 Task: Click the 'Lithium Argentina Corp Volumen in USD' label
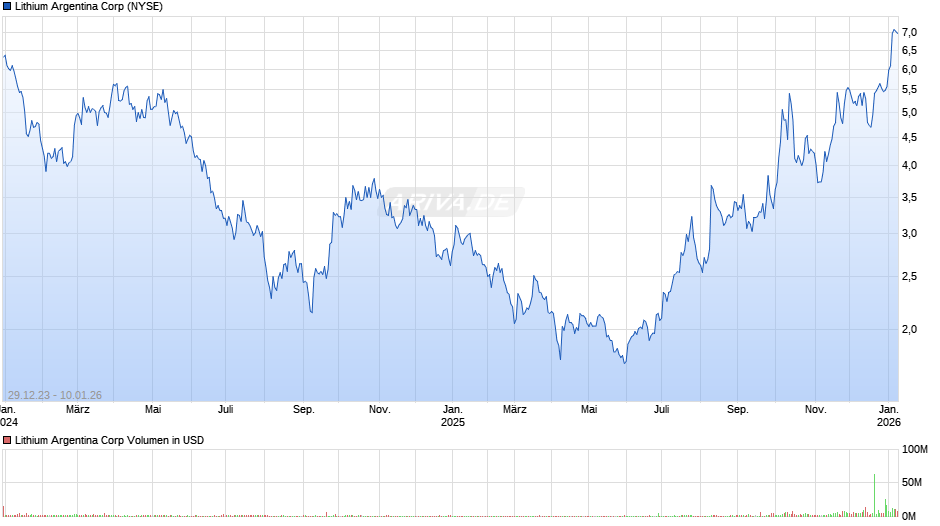click(x=109, y=440)
